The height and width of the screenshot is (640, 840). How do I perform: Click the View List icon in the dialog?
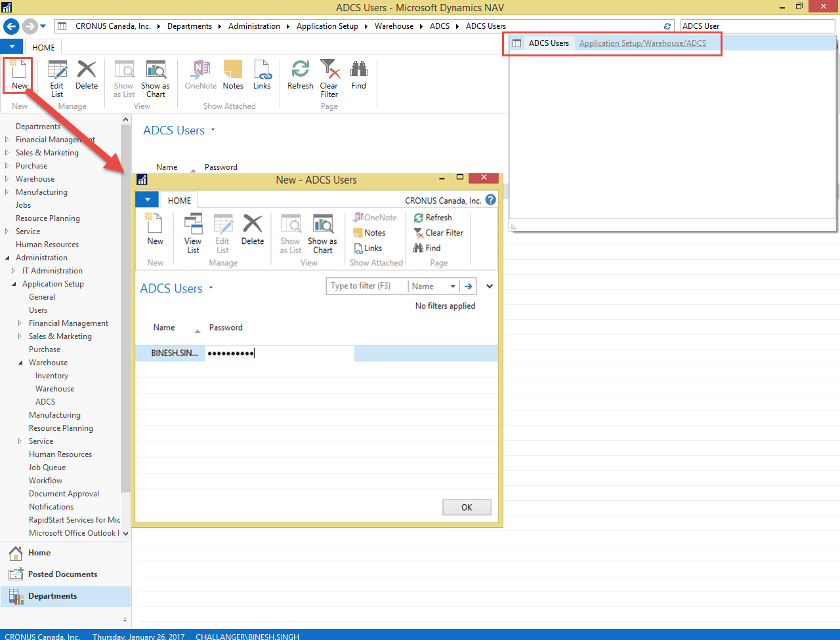tap(192, 230)
